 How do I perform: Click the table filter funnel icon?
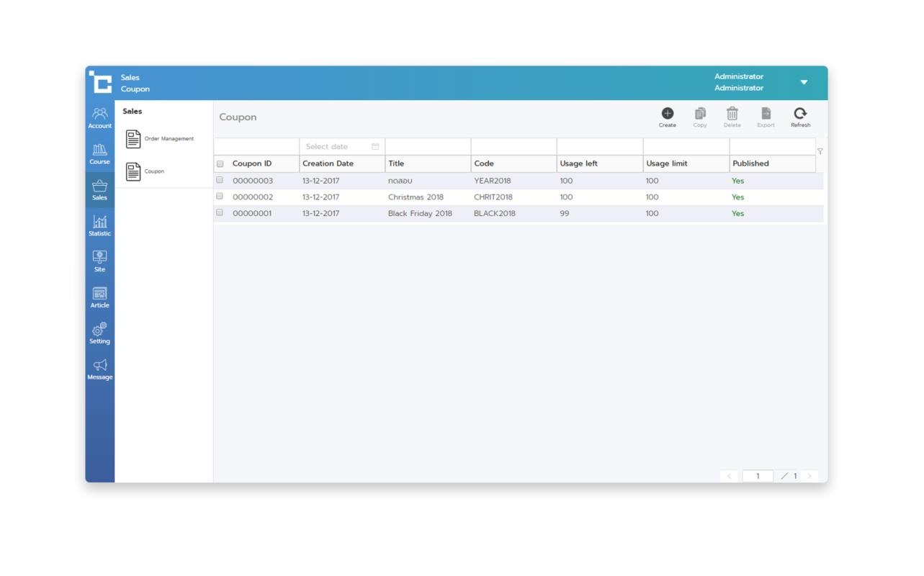point(820,151)
